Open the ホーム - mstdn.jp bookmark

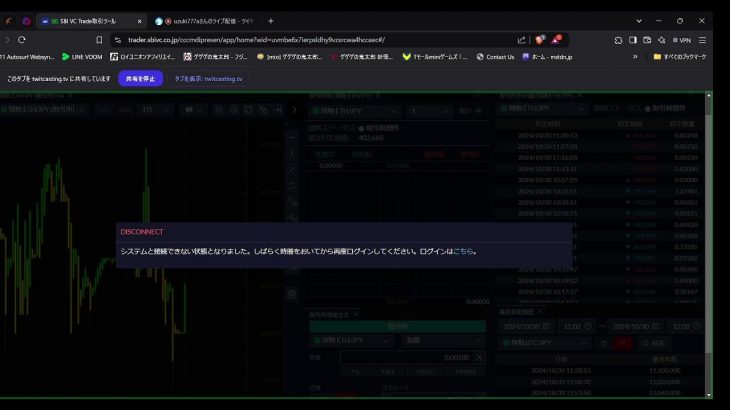[548, 57]
